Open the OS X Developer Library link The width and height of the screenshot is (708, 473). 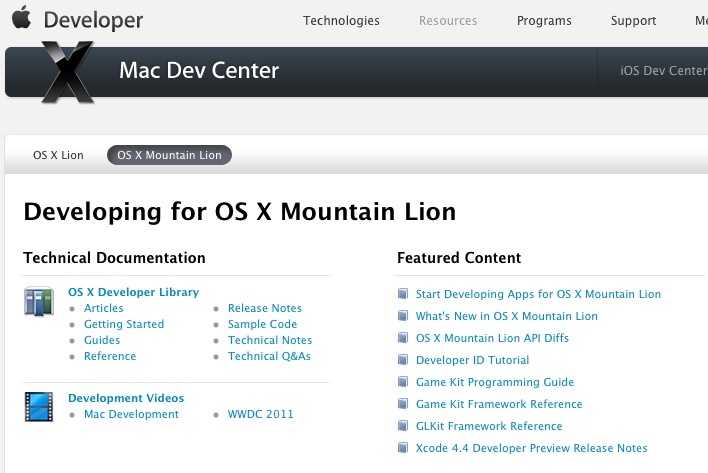point(133,292)
